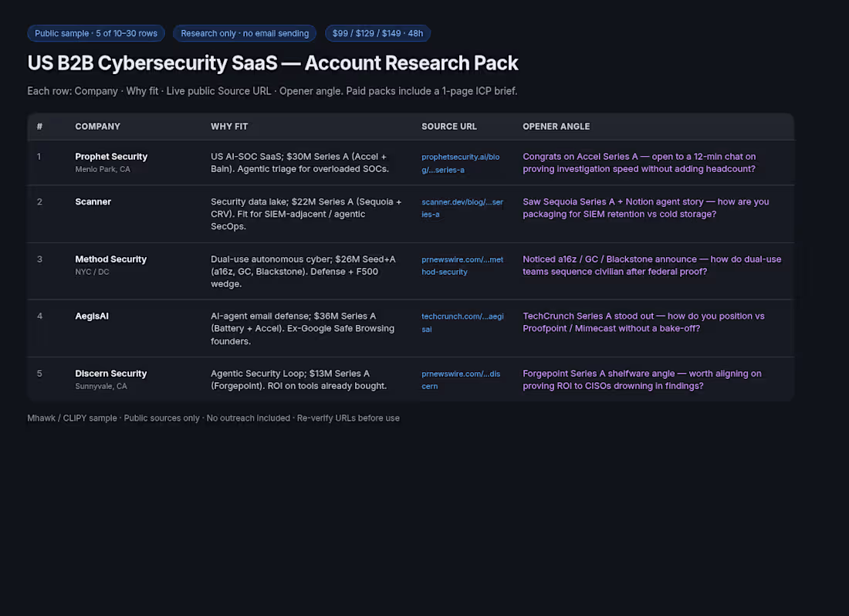Select the AegisAI company name
The width and height of the screenshot is (849, 616).
tap(92, 316)
